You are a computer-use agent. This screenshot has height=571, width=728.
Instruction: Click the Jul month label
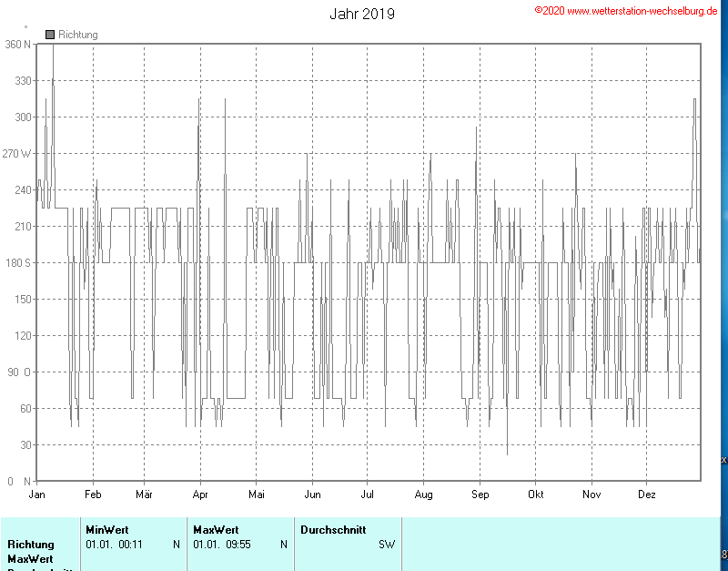tap(368, 495)
